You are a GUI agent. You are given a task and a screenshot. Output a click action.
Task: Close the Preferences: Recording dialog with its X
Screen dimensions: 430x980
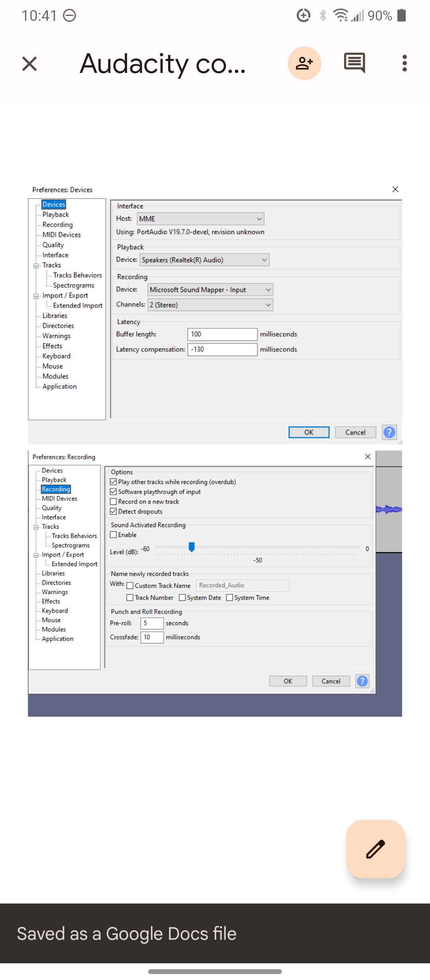(x=368, y=457)
